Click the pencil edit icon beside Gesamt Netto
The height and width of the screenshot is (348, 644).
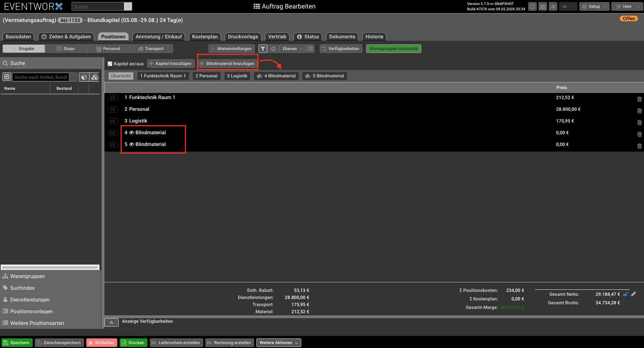point(633,294)
